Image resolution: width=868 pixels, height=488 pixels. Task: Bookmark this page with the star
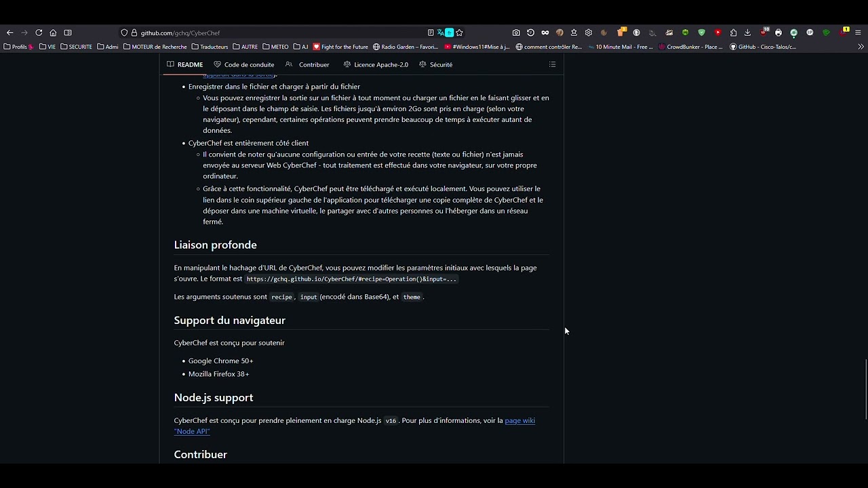pos(459,33)
